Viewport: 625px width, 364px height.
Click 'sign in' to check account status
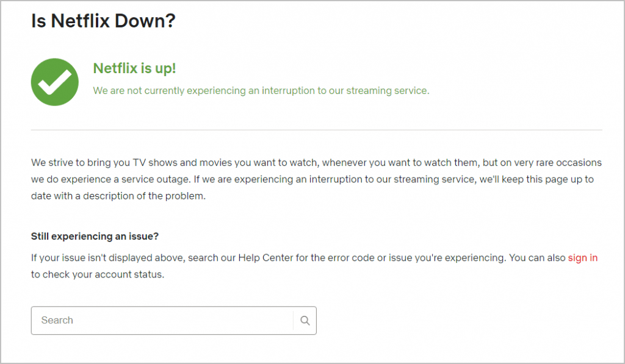(x=583, y=257)
